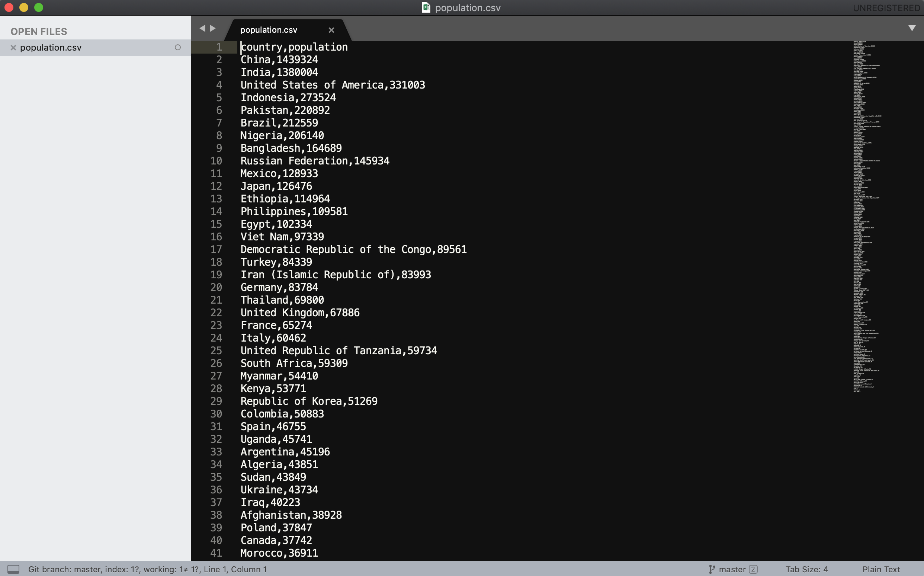Click the 'Line 1, Column 1' status text
The height and width of the screenshot is (576, 924).
click(235, 569)
